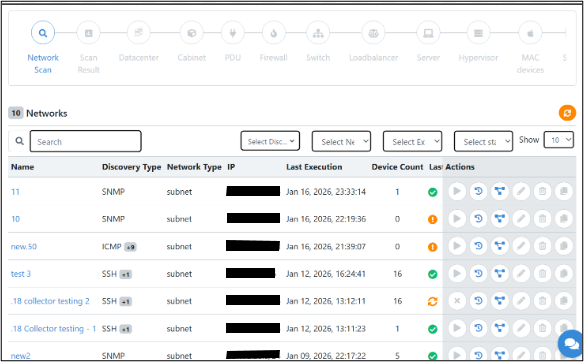The width and height of the screenshot is (584, 362).
Task: Click the Search input field
Action: coord(85,142)
